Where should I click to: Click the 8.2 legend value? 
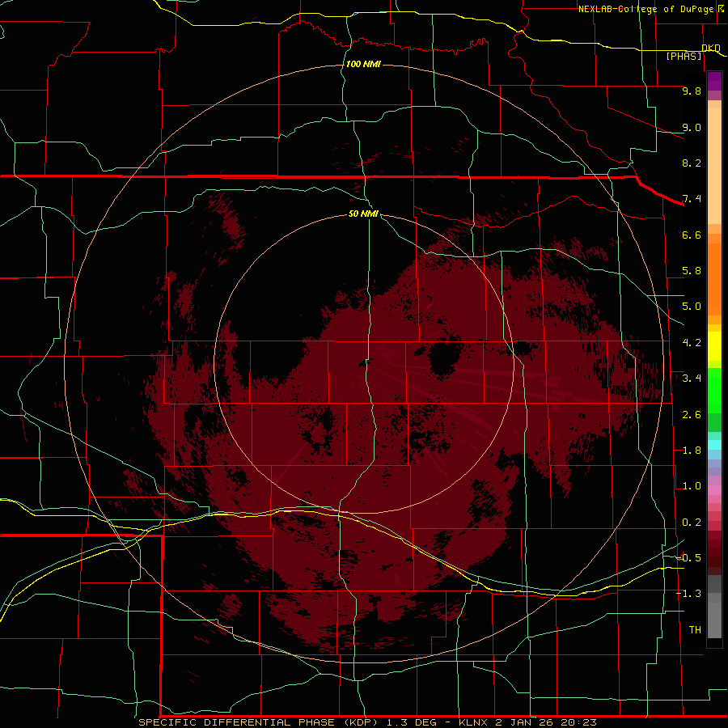click(692, 163)
